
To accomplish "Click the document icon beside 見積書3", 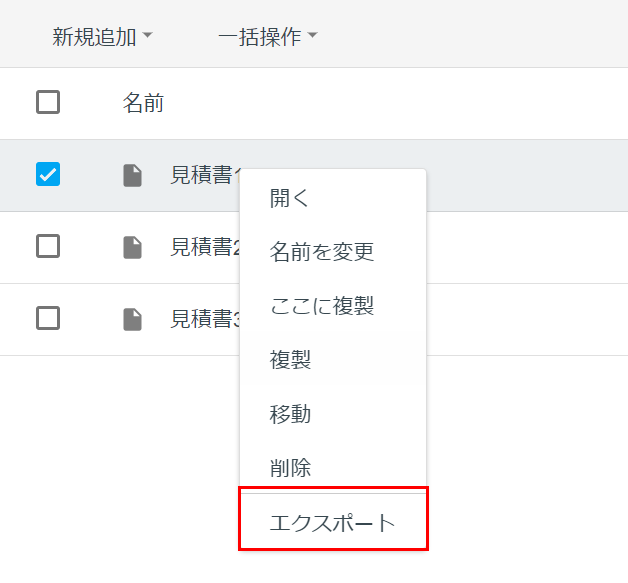I will pos(132,319).
